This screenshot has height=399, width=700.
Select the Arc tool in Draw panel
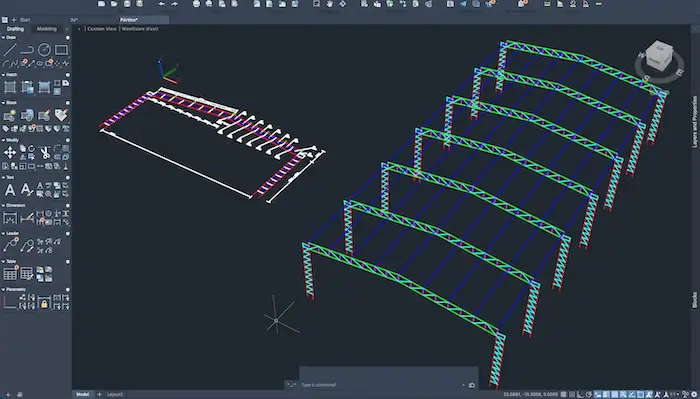click(x=6, y=64)
